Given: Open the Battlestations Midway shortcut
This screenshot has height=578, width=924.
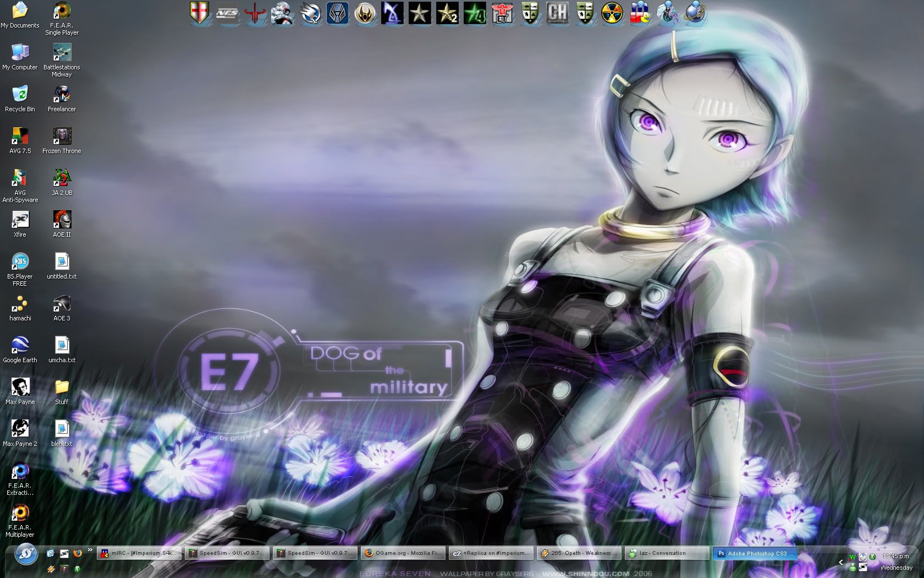Looking at the screenshot, I should coord(62,60).
